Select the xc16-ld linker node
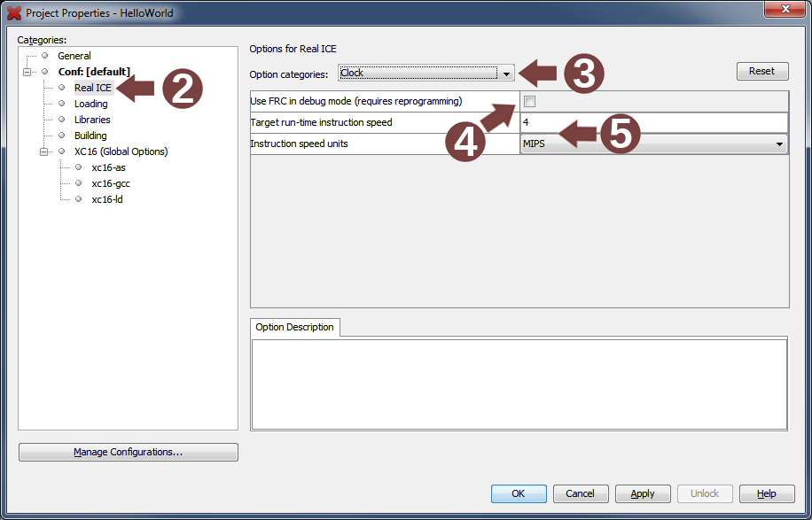This screenshot has width=812, height=520. coord(108,199)
